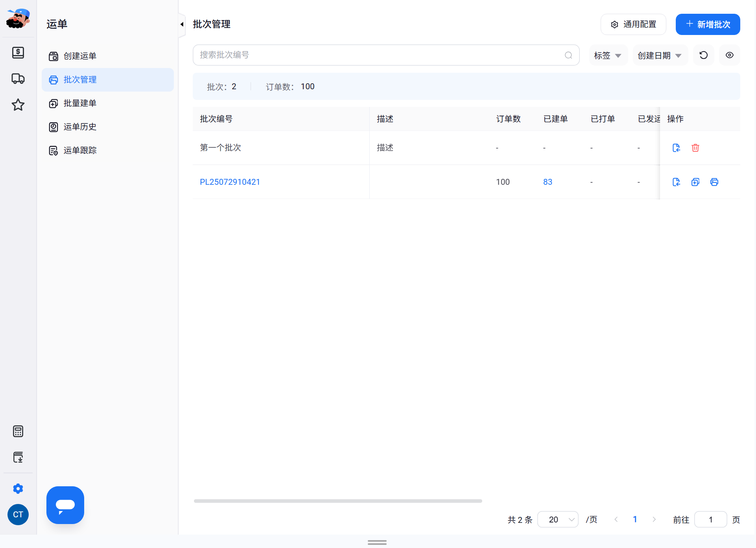Open the 20 per page dropdown
This screenshot has height=548, width=756.
coord(558,520)
